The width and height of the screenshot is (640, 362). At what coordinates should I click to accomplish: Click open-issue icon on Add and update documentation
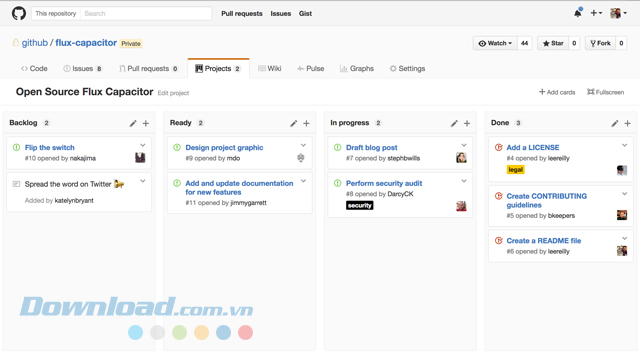177,183
